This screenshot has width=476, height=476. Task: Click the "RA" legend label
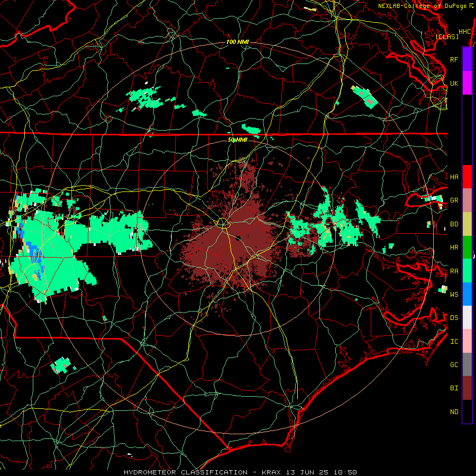(454, 271)
